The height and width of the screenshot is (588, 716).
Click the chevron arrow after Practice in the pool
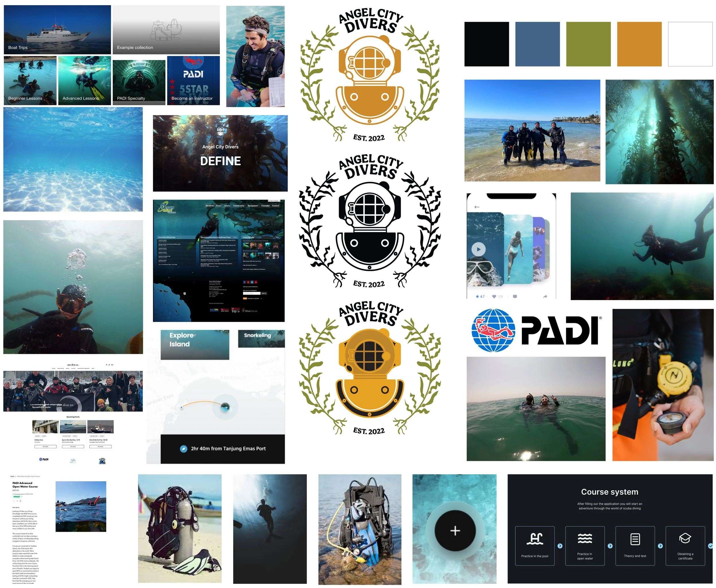click(x=560, y=546)
